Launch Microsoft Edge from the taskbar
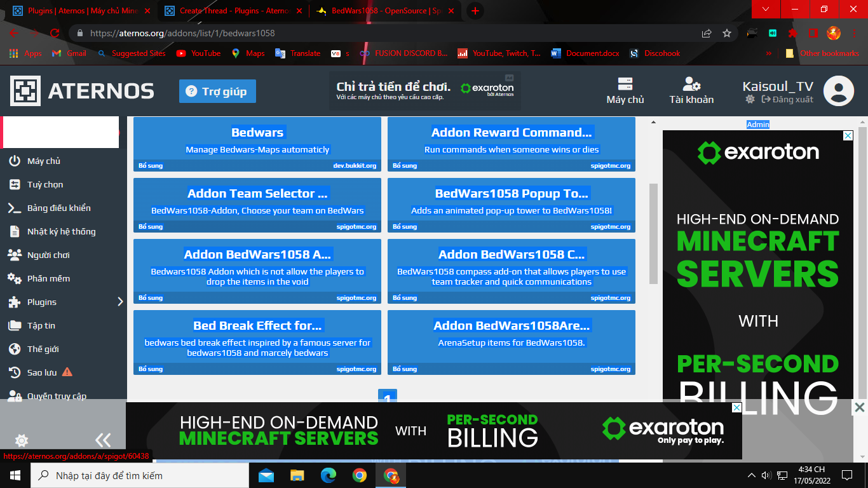This screenshot has height=488, width=868. pyautogui.click(x=329, y=475)
